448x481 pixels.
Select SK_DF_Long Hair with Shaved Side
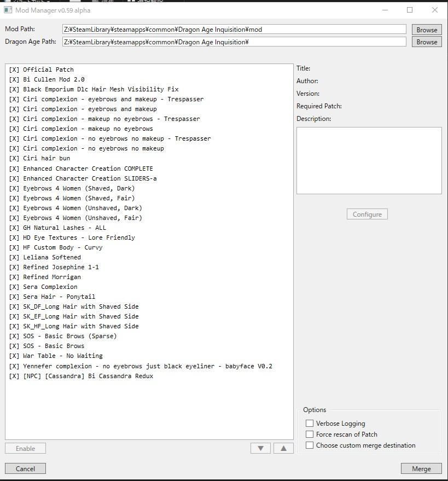tap(74, 306)
